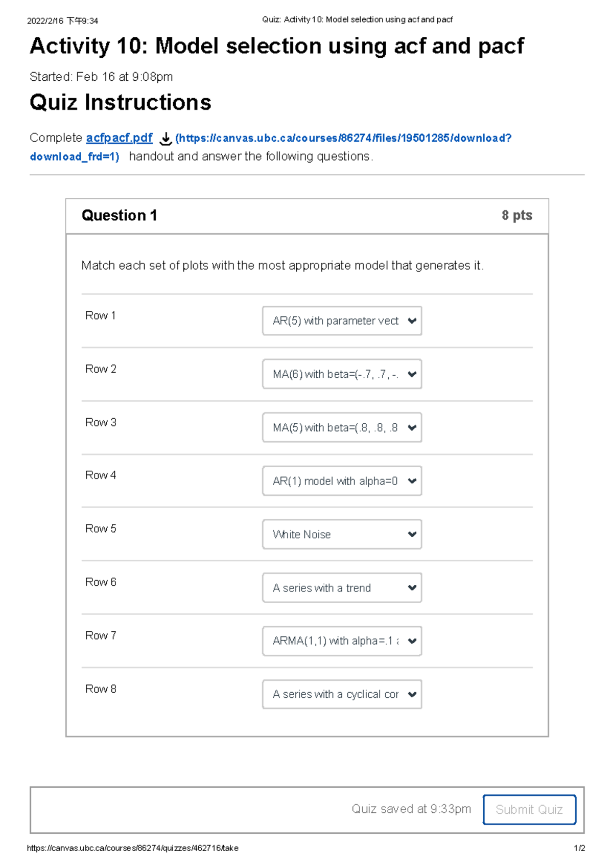Open the Row 3 MA(5) dropdown
This screenshot has width=613, height=868.
point(341,427)
